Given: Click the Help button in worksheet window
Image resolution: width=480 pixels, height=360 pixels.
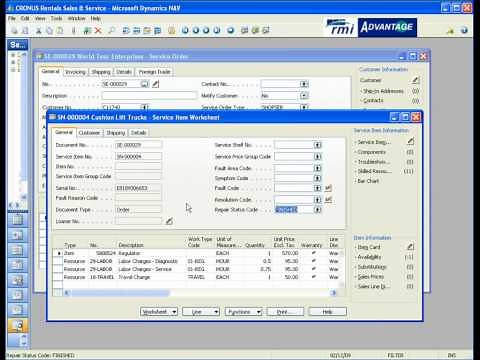Looking at the screenshot, I should coord(328,312).
